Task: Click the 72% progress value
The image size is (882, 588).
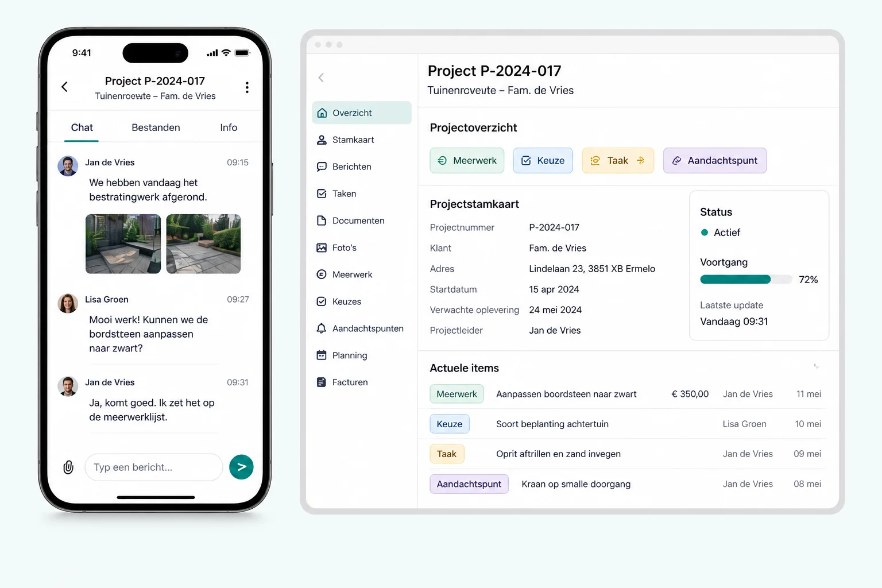Action: pos(808,280)
